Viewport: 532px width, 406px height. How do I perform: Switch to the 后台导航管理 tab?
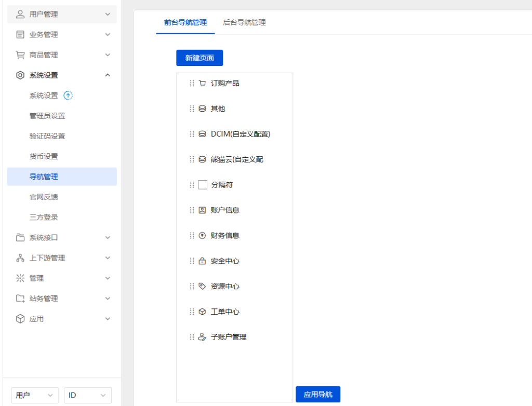[x=244, y=23]
